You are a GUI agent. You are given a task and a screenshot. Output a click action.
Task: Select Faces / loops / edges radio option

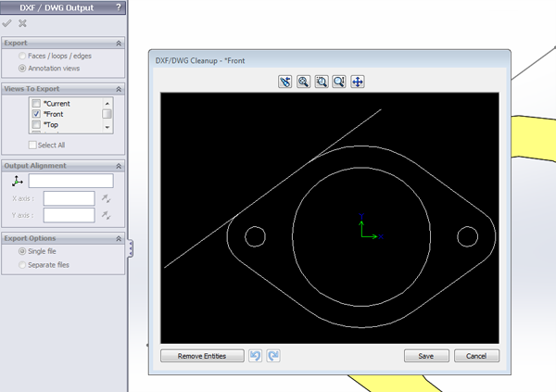point(22,56)
